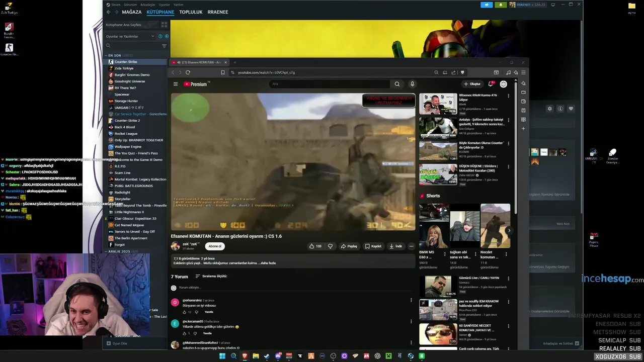Viewport: 644px width, 362px height.
Task: Open Steam game settings gear icon
Action: 549,109
